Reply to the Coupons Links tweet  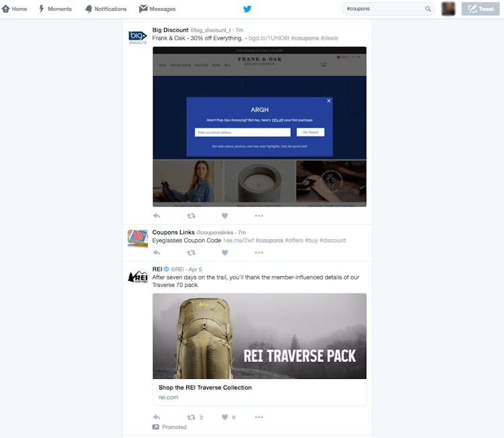pyautogui.click(x=157, y=253)
